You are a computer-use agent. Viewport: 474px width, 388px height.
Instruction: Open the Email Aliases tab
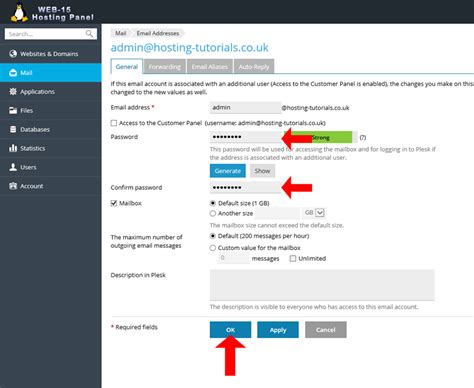click(210, 67)
